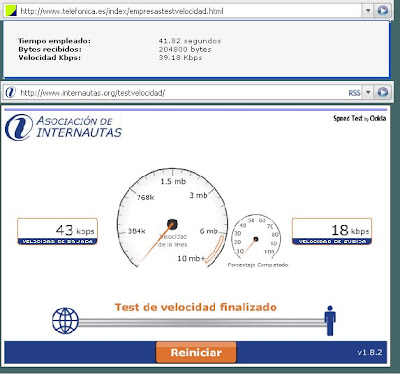Click the RSS feed indicator
Image resolution: width=400 pixels, height=375 pixels.
(354, 93)
